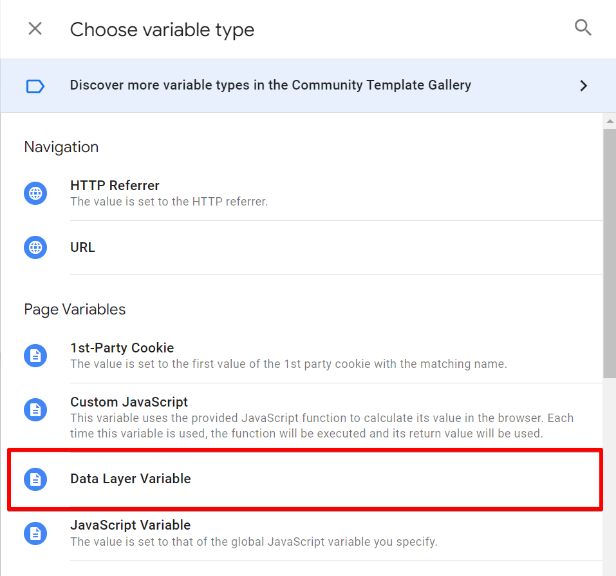Click the URL globe icon
The width and height of the screenshot is (616, 576).
tap(36, 247)
